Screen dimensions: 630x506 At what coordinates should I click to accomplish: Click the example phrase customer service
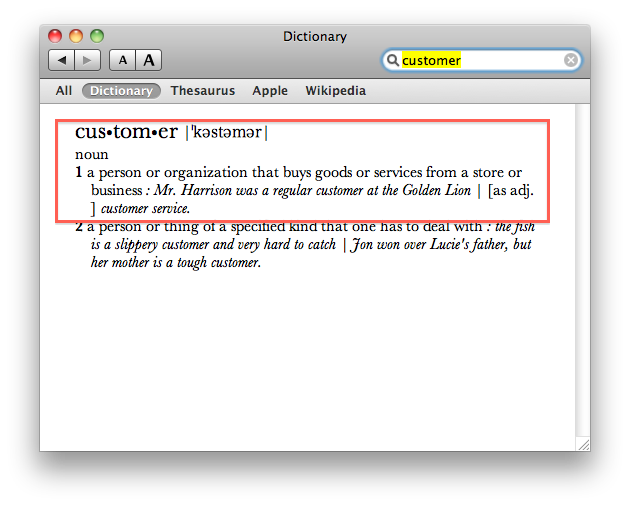pos(145,209)
